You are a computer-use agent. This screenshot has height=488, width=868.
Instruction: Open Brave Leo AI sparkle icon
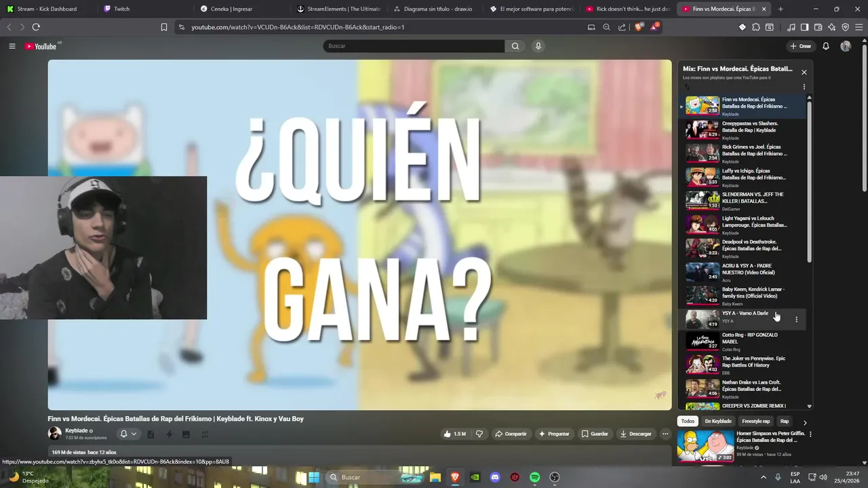point(832,27)
